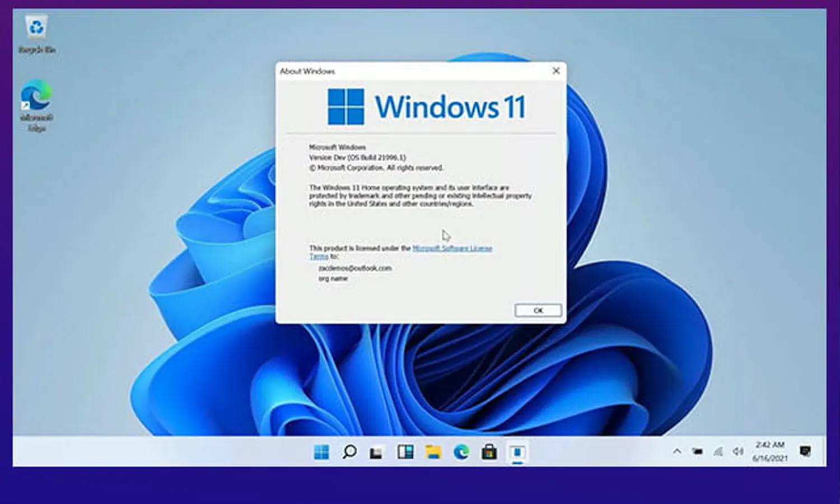
Task: Click the zacdemos@outlook.com licensee text
Action: [355, 268]
